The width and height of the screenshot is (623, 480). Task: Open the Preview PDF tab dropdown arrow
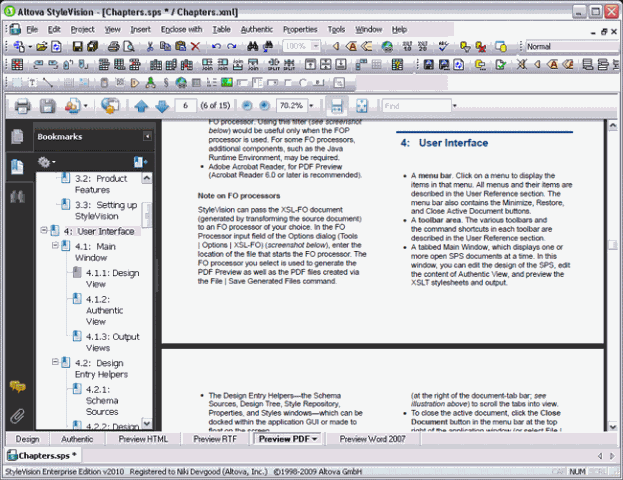click(x=315, y=439)
